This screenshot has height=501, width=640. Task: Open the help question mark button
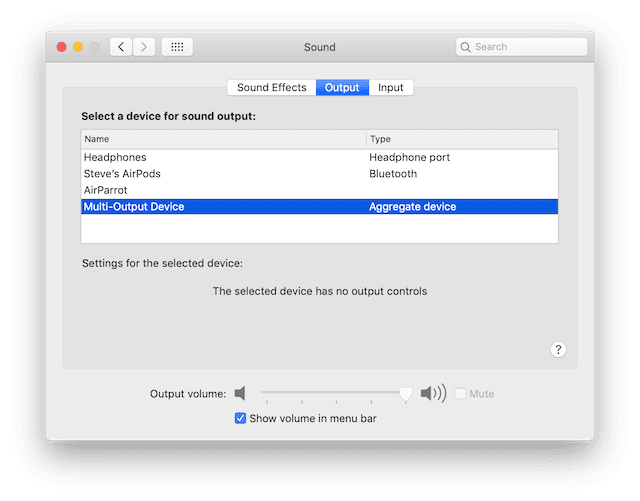[558, 349]
